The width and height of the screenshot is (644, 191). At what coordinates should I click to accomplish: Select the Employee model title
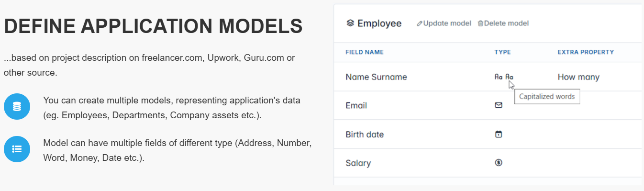[379, 23]
